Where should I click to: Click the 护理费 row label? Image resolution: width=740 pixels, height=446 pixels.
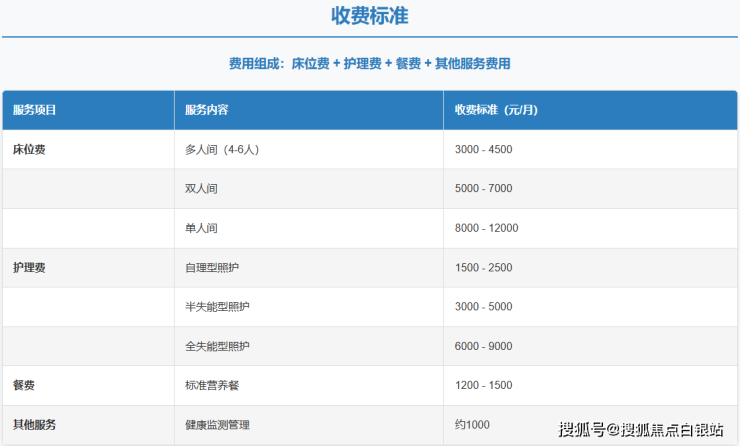click(x=29, y=267)
